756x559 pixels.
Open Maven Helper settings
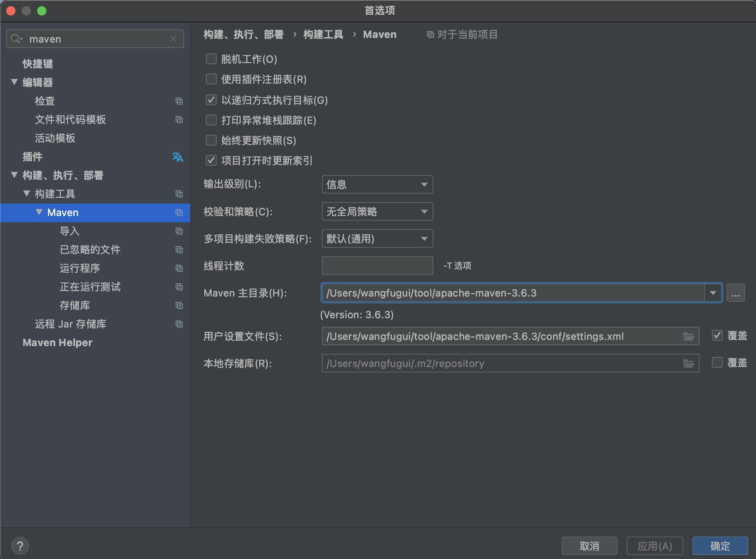click(57, 343)
